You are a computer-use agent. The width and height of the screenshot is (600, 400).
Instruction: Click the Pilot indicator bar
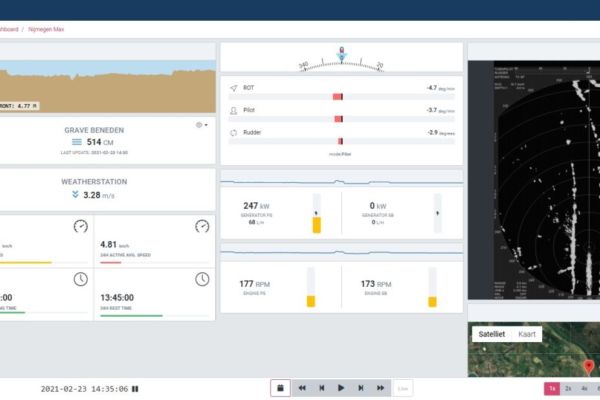point(342,119)
